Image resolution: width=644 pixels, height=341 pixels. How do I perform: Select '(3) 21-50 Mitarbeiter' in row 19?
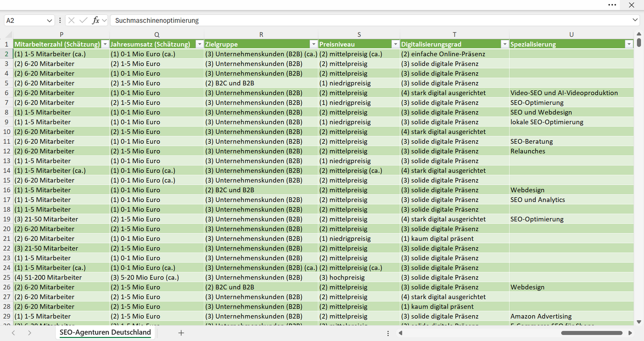pyautogui.click(x=62, y=219)
